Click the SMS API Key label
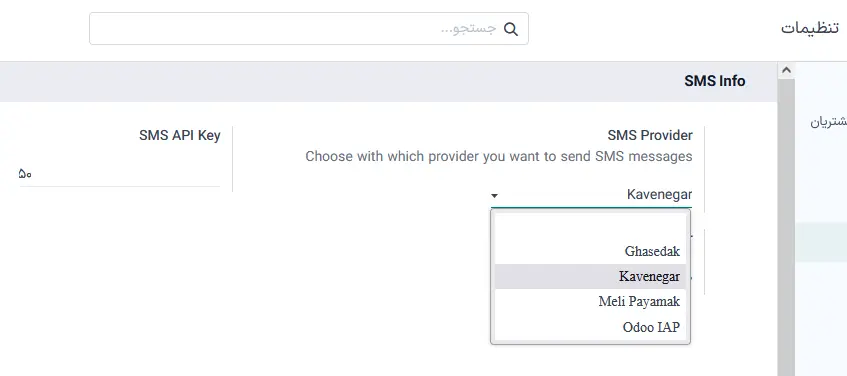Image resolution: width=847 pixels, height=376 pixels. point(179,135)
